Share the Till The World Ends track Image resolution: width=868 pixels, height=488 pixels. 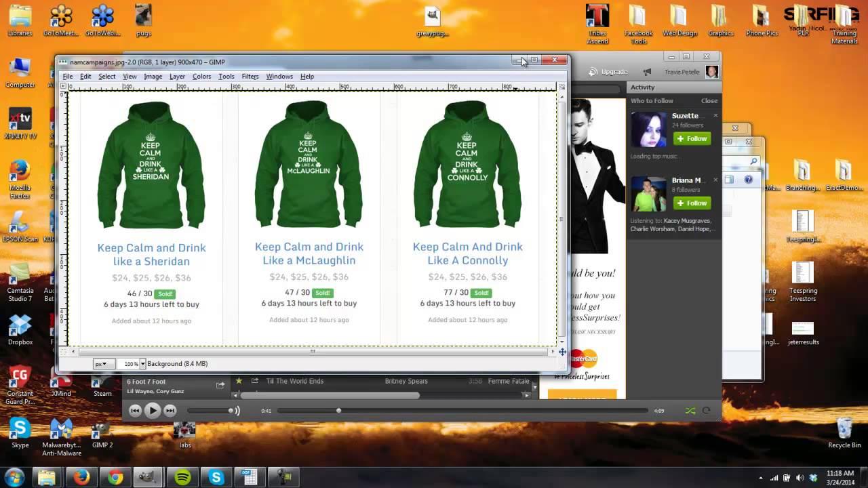tap(256, 381)
